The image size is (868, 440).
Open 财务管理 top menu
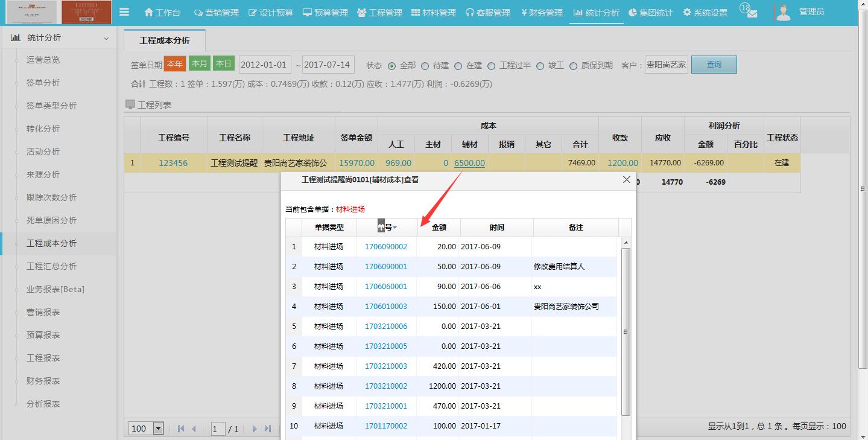tap(542, 13)
